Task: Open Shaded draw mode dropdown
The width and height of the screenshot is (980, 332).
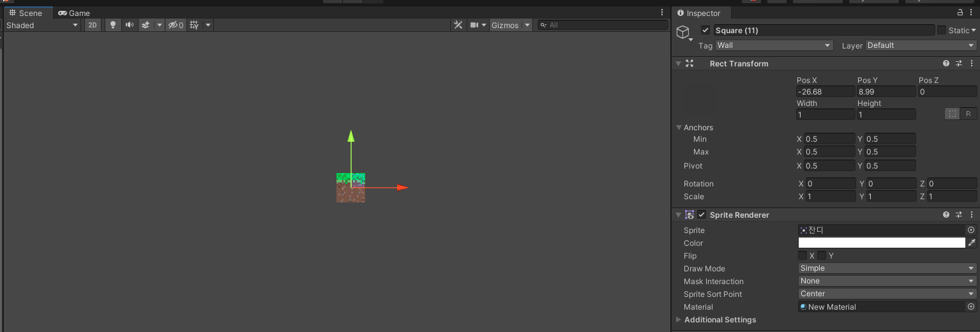Action: point(42,25)
